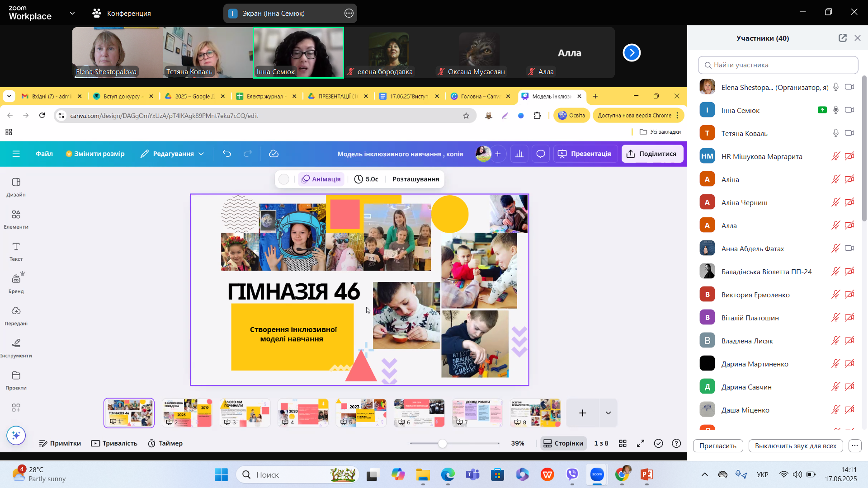Open the Zoom Workplace dropdown arrow
Viewport: 868px width, 488px height.
(x=72, y=13)
